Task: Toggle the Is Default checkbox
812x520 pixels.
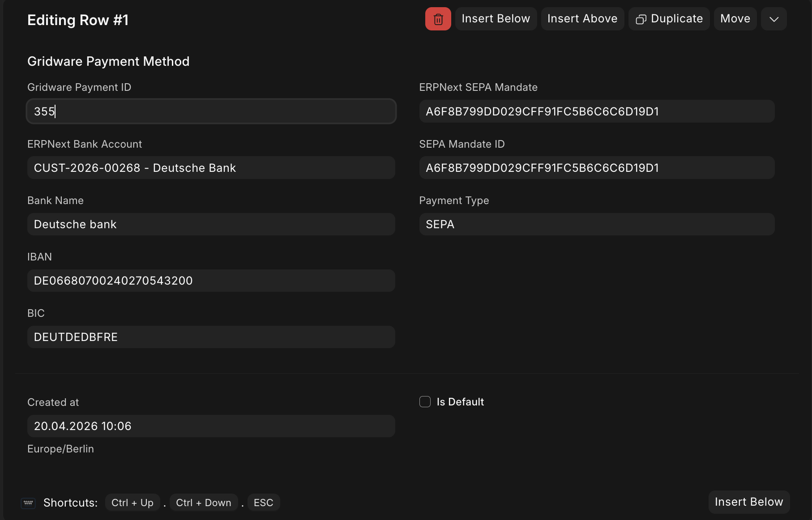Action: pyautogui.click(x=425, y=402)
